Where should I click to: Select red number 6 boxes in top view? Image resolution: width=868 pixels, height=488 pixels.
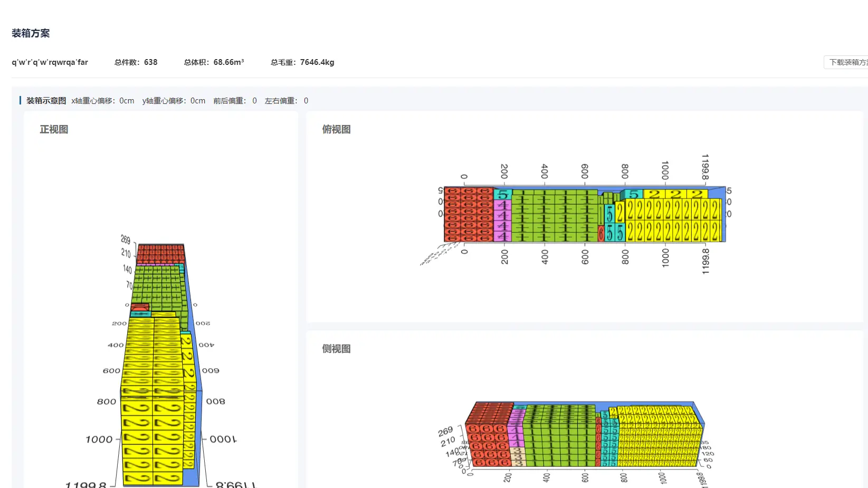[469, 214]
